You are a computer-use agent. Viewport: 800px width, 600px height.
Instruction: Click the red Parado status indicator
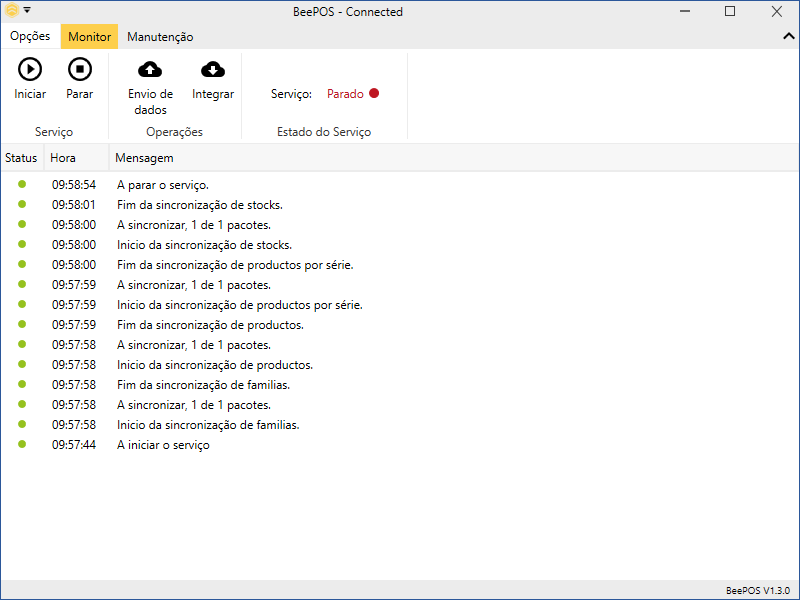[x=374, y=94]
